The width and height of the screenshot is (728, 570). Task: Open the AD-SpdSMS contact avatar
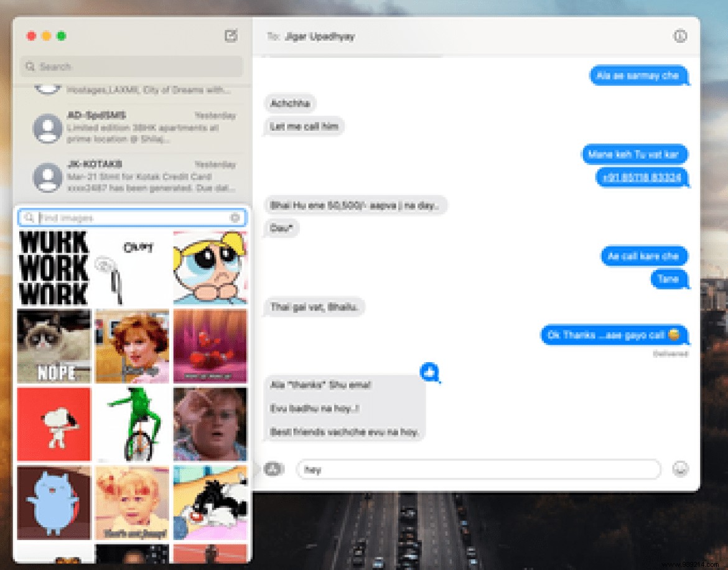48,128
